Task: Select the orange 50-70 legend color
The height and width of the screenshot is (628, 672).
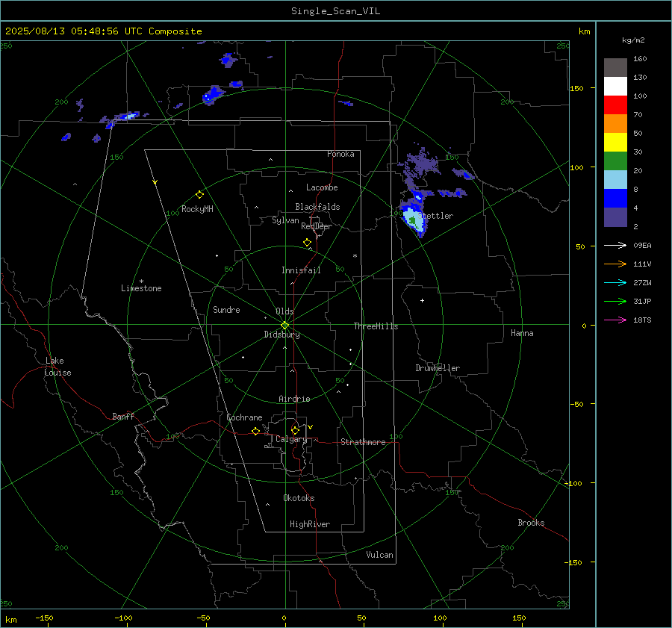Action: [x=615, y=124]
